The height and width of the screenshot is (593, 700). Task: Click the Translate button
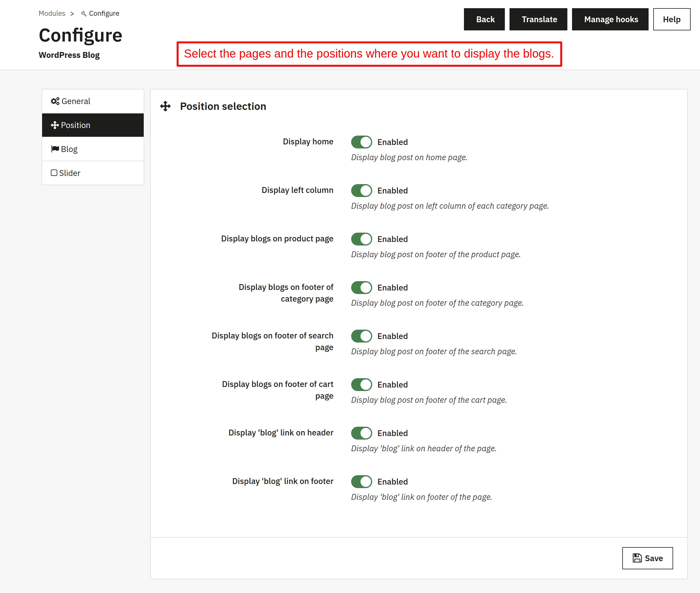pos(538,19)
